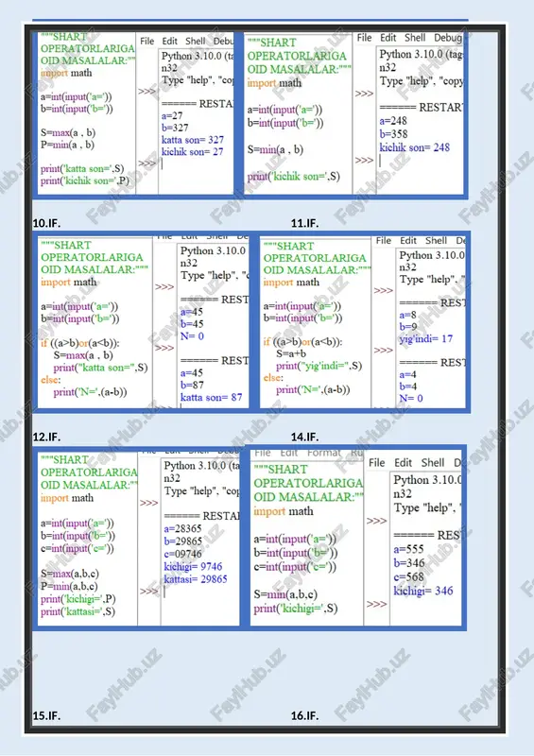Click the input line 'a=8'
534x756 pixels.
tap(407, 315)
